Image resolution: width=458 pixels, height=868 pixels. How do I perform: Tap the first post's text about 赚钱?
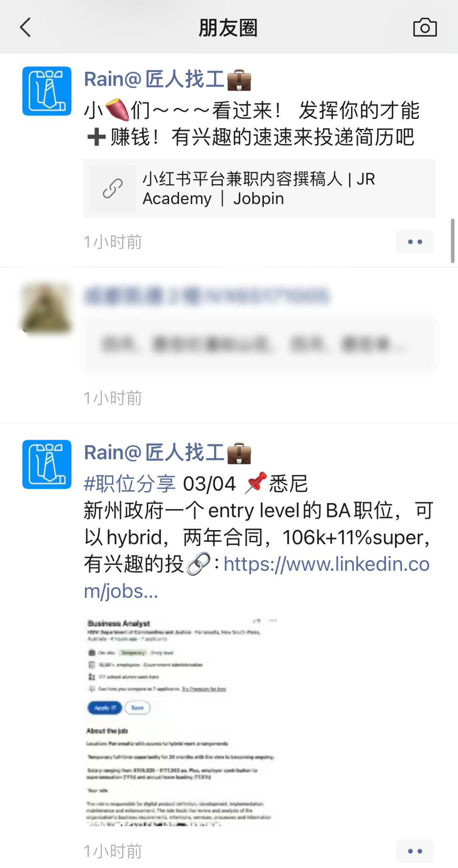click(x=251, y=124)
